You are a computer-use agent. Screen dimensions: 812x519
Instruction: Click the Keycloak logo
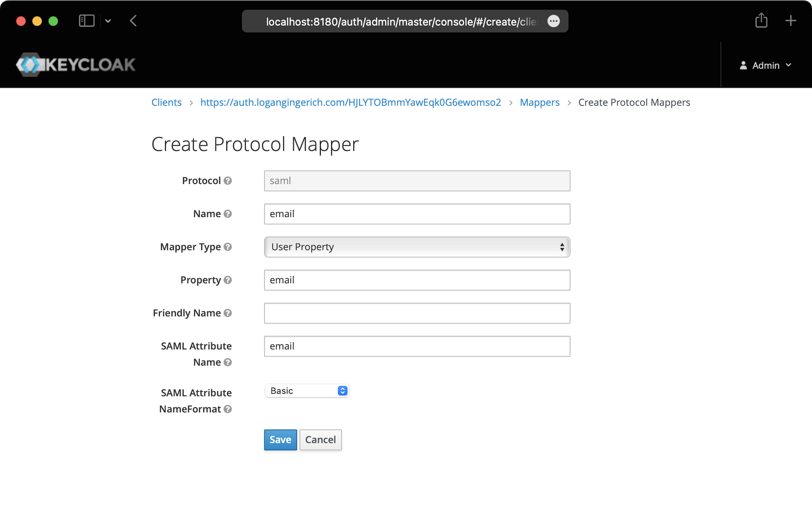(76, 65)
